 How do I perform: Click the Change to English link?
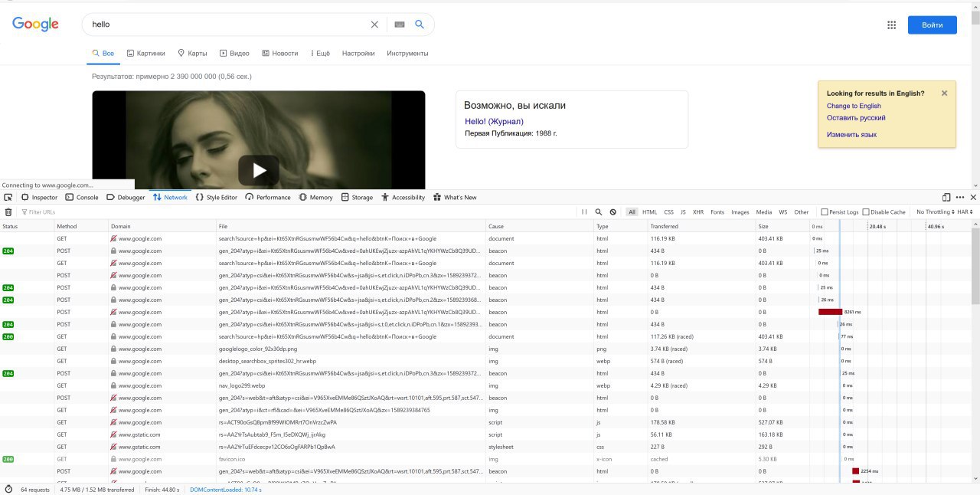click(854, 106)
